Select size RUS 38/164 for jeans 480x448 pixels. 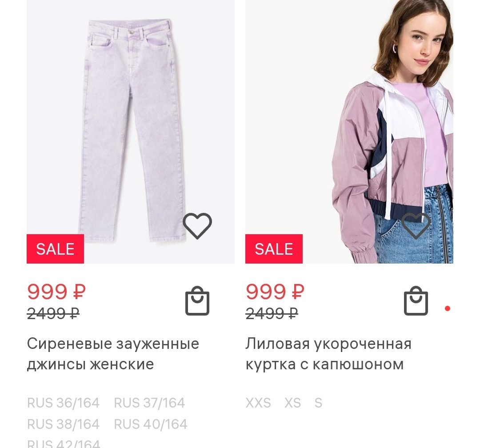coord(64,424)
